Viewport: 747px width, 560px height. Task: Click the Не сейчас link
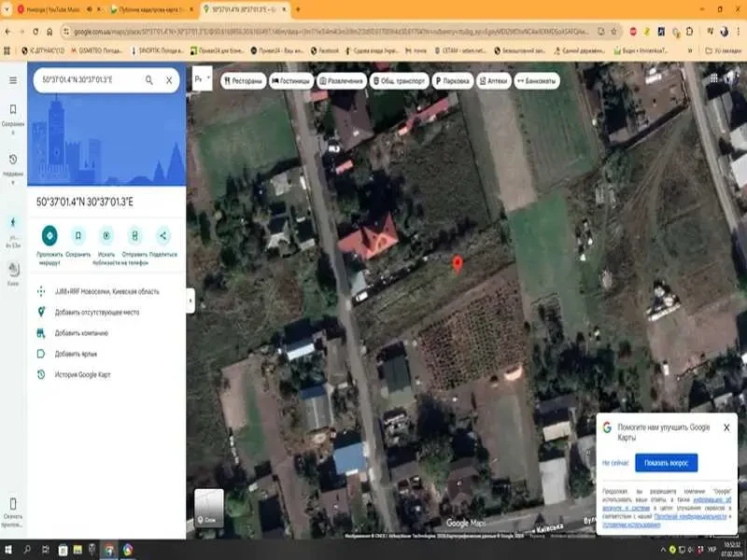pos(614,463)
